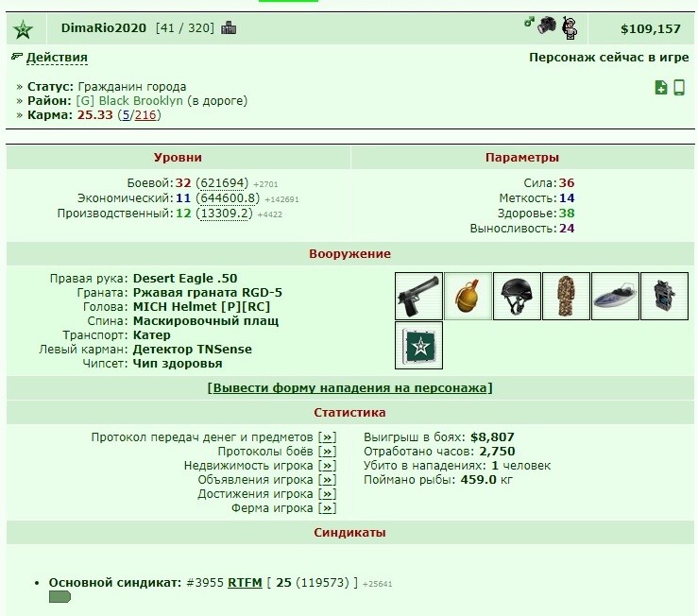Click the Поймано рыбы 459.0 value
This screenshot has height=616, width=698.
click(x=478, y=480)
